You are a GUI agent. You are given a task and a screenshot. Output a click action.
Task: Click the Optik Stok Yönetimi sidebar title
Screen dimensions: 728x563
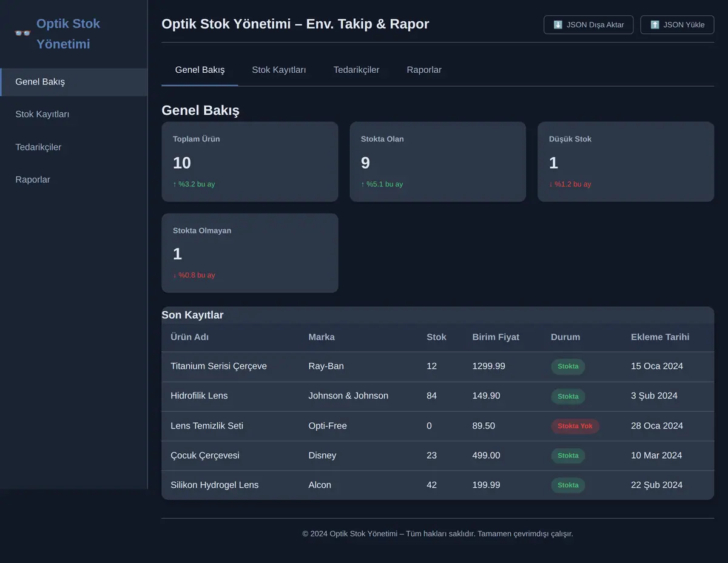68,34
